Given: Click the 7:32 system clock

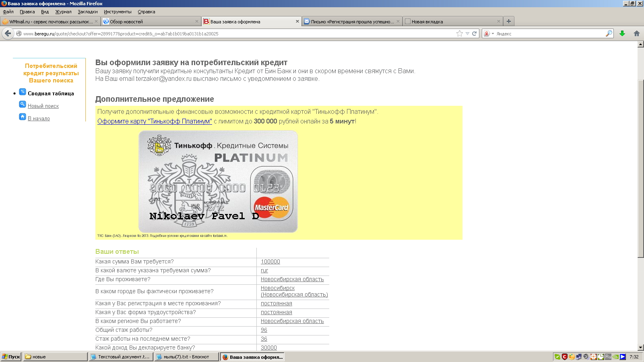Looking at the screenshot, I should point(634,357).
